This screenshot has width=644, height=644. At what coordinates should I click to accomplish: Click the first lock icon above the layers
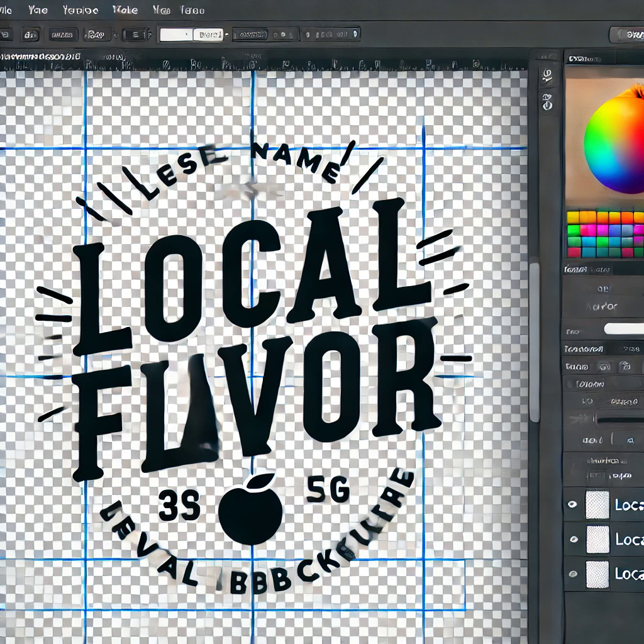coord(605,366)
